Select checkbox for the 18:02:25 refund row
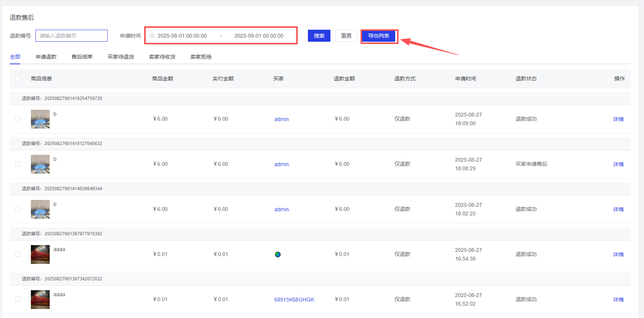The width and height of the screenshot is (644, 318). click(x=18, y=209)
